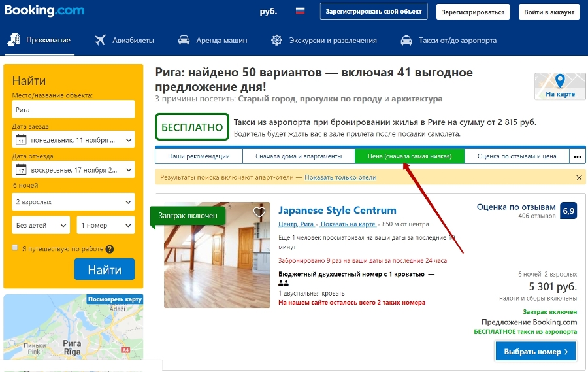Image resolution: width=588 pixels, height=372 pixels.
Task: Click the Выбрать номер button
Action: tap(536, 351)
